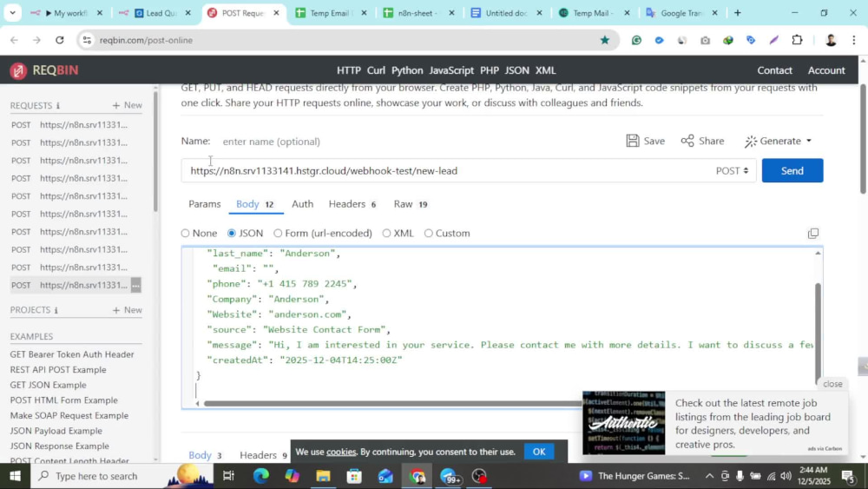This screenshot has width=868, height=489.
Task: Share the request
Action: point(702,141)
